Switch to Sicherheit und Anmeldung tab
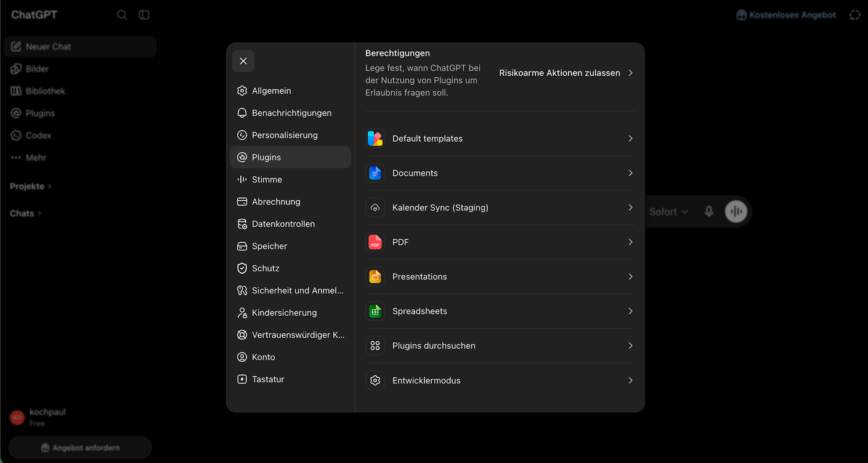 290,290
